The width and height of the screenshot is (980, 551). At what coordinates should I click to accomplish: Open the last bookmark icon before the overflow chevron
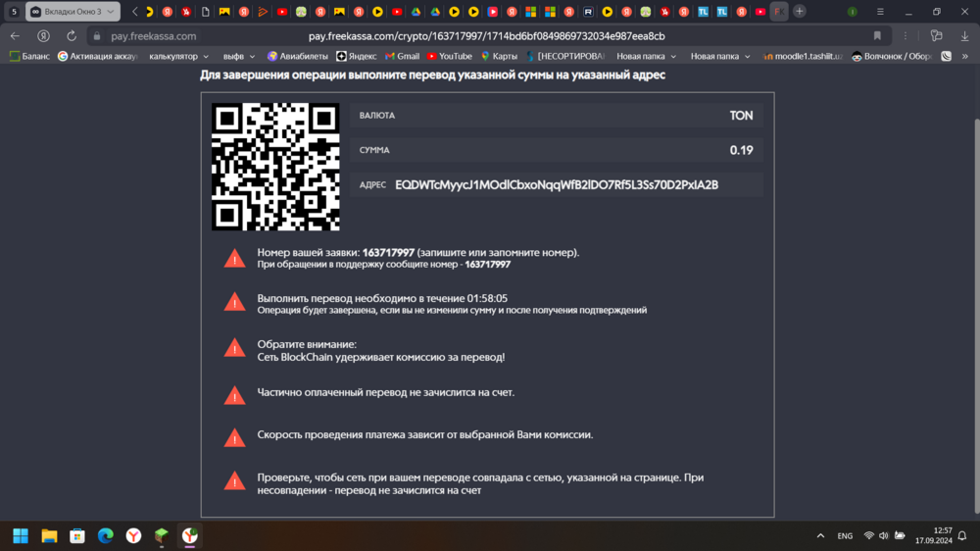coord(947,56)
